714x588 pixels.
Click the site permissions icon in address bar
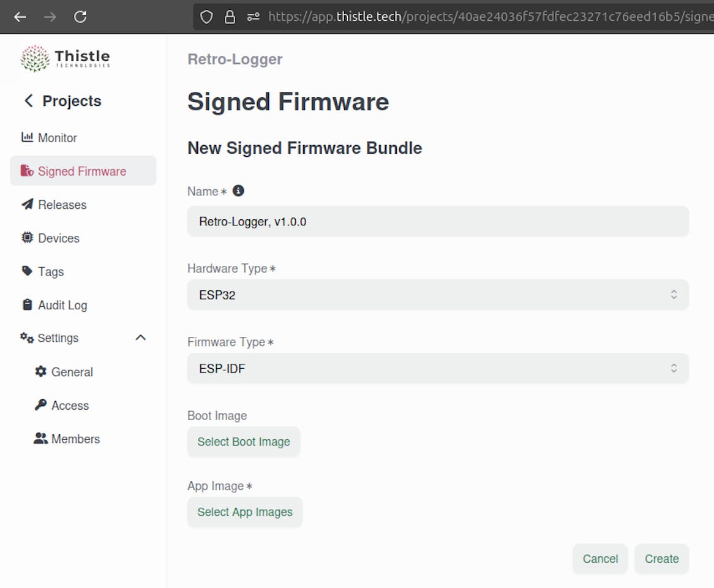(253, 17)
